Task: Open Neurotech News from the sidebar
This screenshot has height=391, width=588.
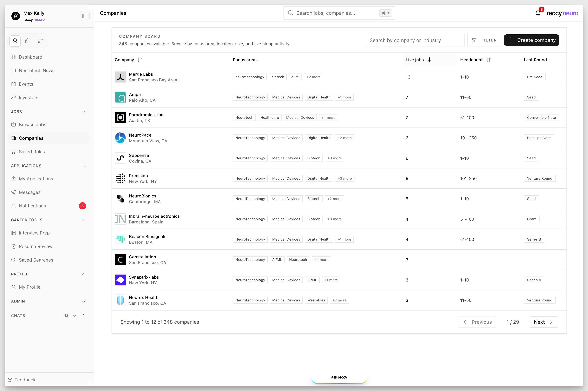Action: pos(37,70)
